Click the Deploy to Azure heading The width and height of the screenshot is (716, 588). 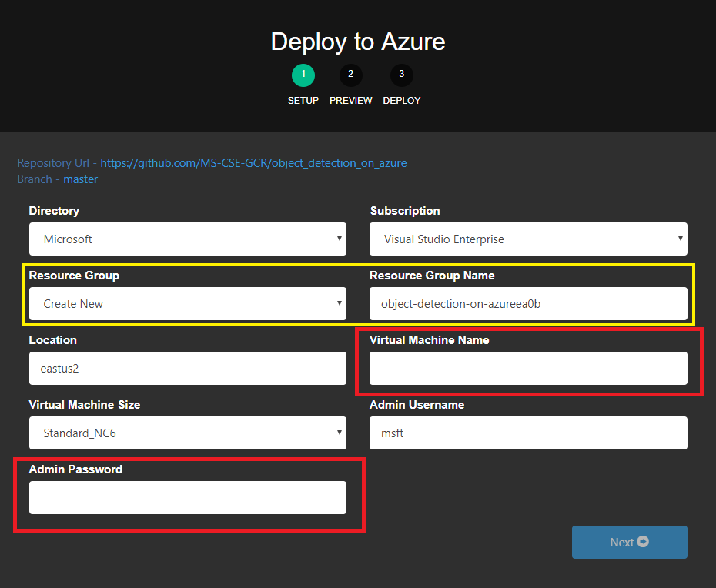[x=358, y=42]
